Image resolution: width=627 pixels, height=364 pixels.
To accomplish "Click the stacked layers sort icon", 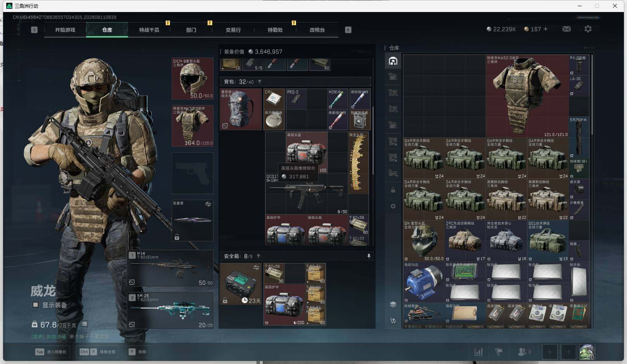I will pyautogui.click(x=393, y=304).
